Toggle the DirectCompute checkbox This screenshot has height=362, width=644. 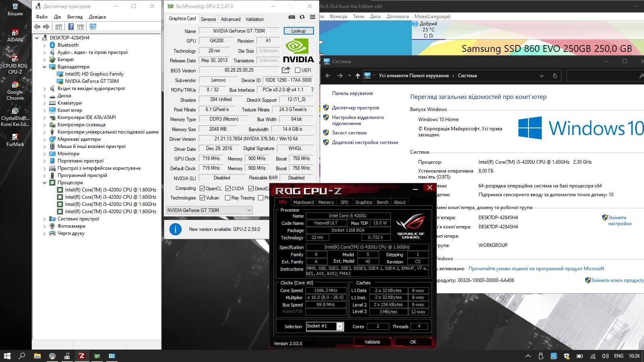(251, 188)
